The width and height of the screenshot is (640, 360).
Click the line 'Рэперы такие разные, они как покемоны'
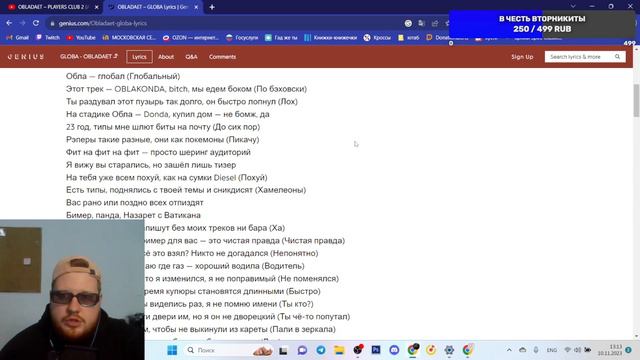click(162, 140)
